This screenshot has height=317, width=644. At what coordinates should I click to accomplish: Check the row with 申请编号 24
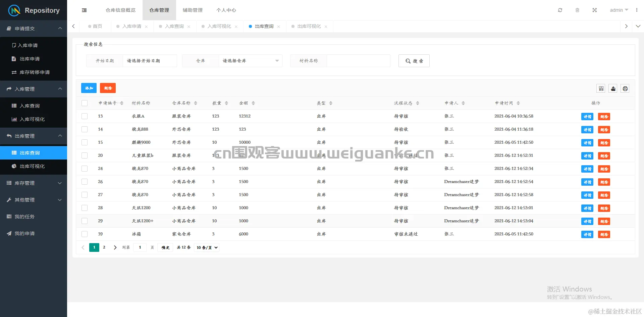pos(85,169)
